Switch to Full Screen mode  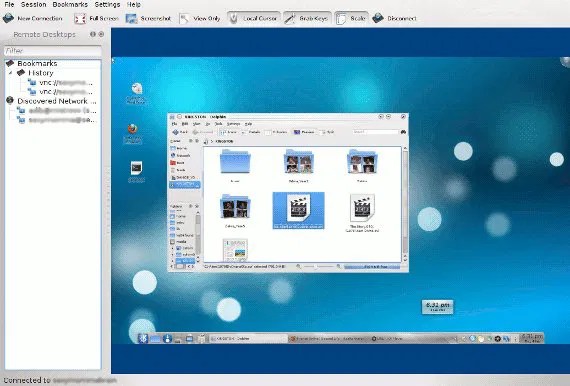(x=96, y=18)
